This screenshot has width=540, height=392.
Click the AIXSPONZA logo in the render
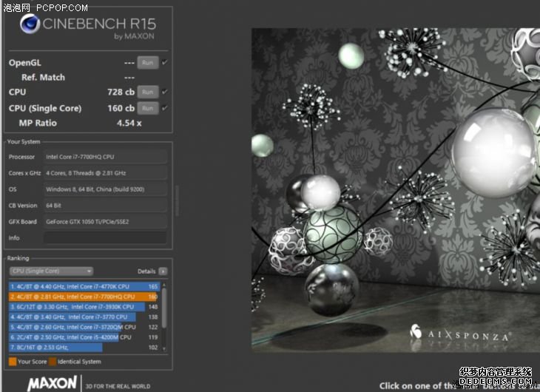(459, 334)
